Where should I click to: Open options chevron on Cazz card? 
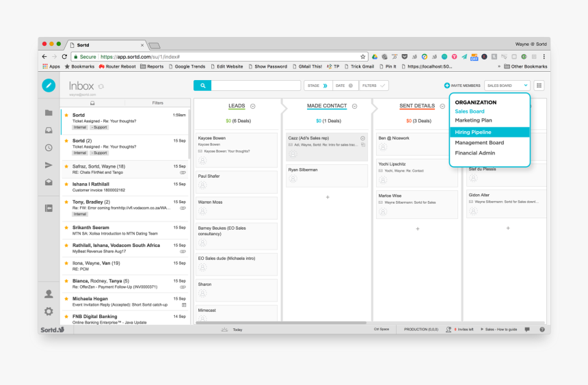(x=362, y=138)
